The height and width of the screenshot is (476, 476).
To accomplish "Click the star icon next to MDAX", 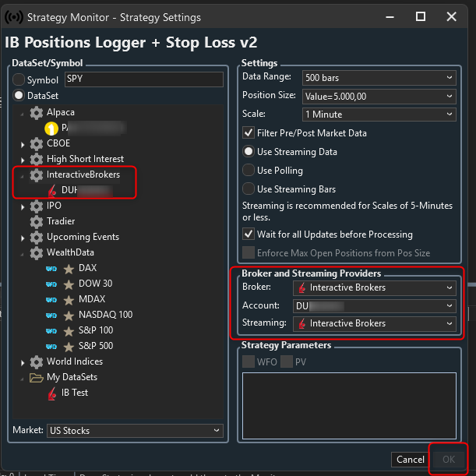I will (x=69, y=300).
